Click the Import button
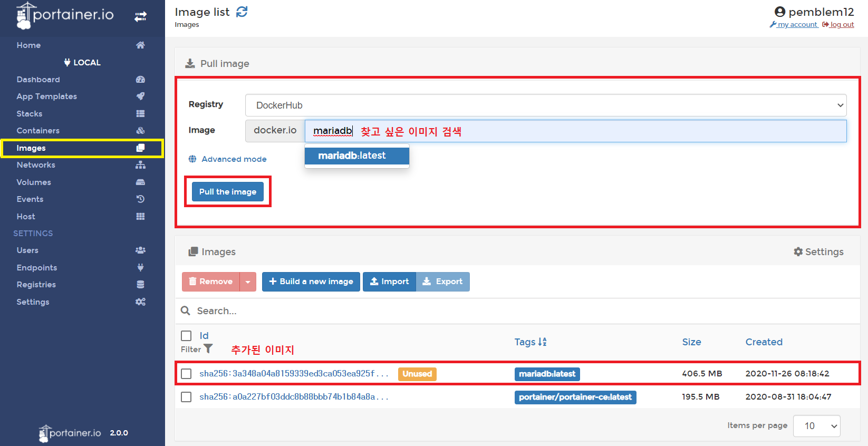Screen dimensions: 868x446 tap(389, 282)
